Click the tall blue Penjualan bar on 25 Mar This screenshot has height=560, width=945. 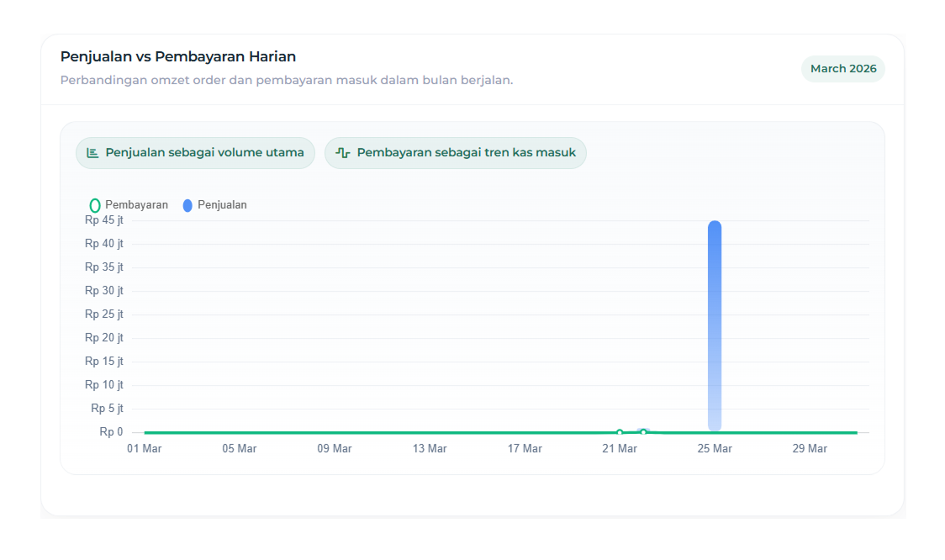tap(715, 325)
